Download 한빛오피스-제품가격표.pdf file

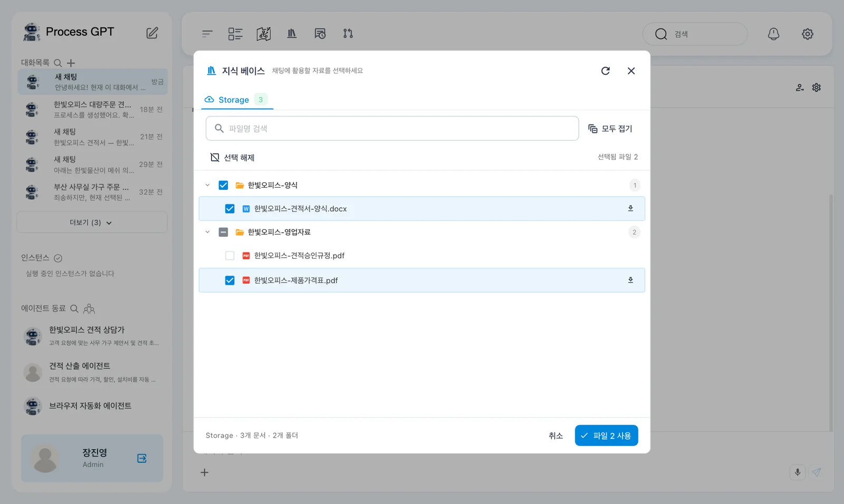pyautogui.click(x=630, y=280)
